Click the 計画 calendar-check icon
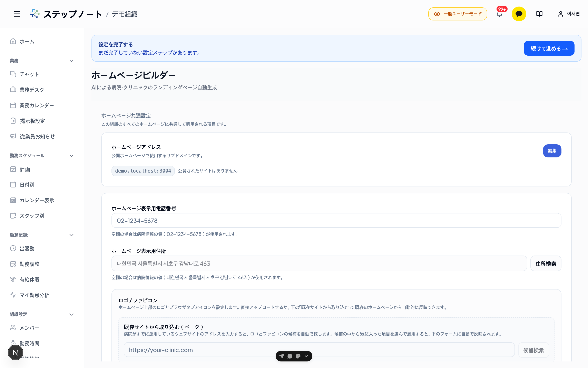 (x=13, y=169)
